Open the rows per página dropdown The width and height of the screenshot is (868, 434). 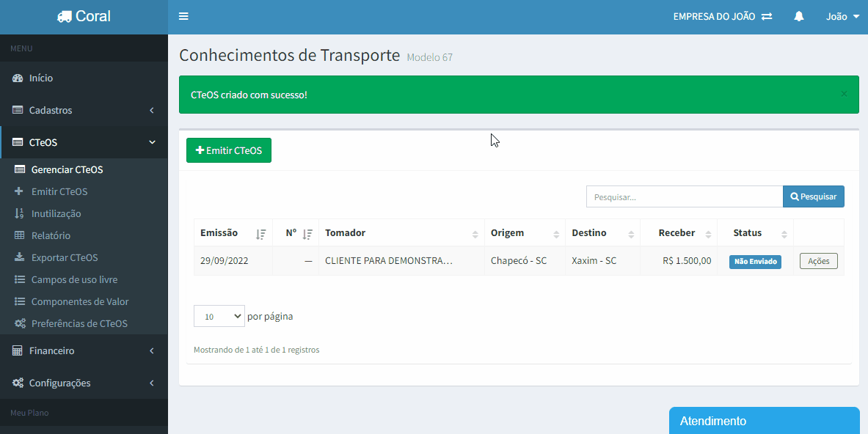[x=219, y=317]
